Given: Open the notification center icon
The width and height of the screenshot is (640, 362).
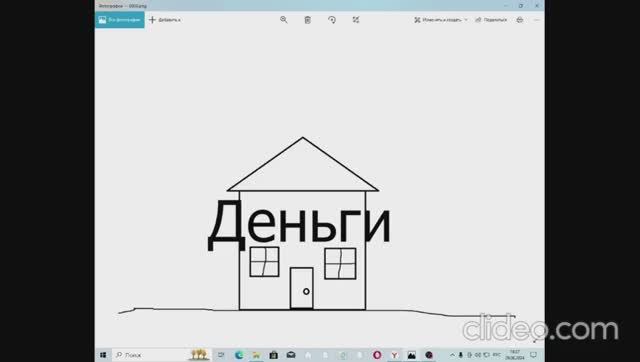Looking at the screenshot, I should [533, 355].
